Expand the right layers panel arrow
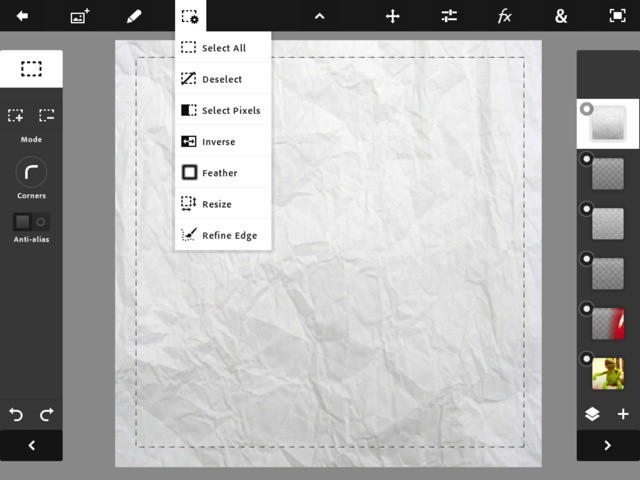The image size is (640, 480). (607, 445)
